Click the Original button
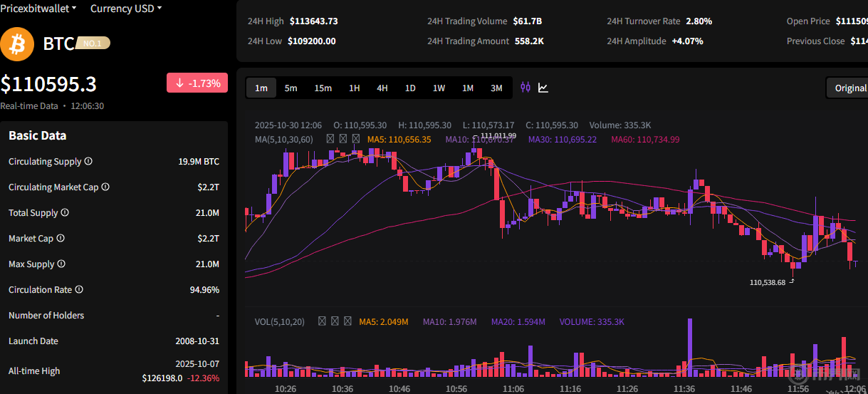Screen dimensions: 868x394 pyautogui.click(x=849, y=88)
